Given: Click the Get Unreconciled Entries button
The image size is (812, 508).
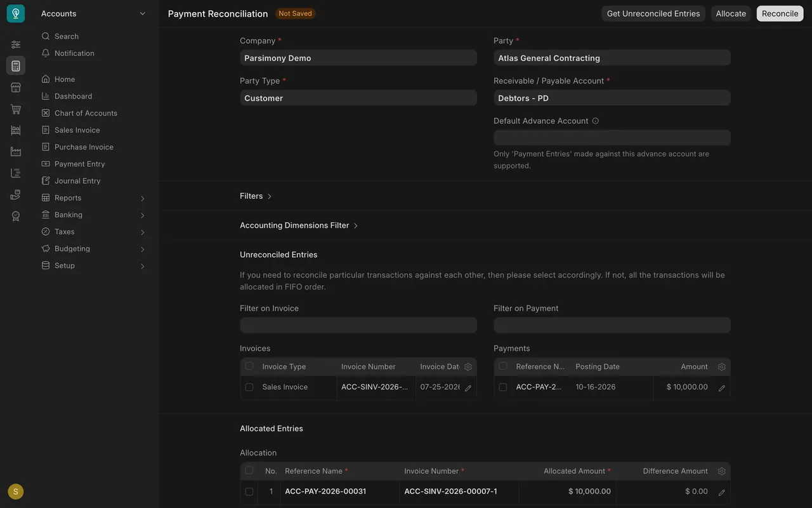Looking at the screenshot, I should 653,13.
